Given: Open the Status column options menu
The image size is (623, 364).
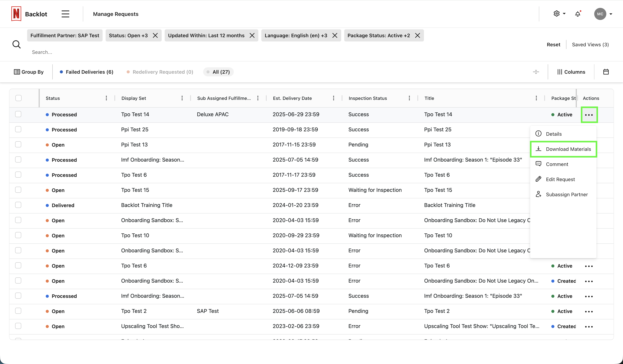Looking at the screenshot, I should [x=106, y=98].
